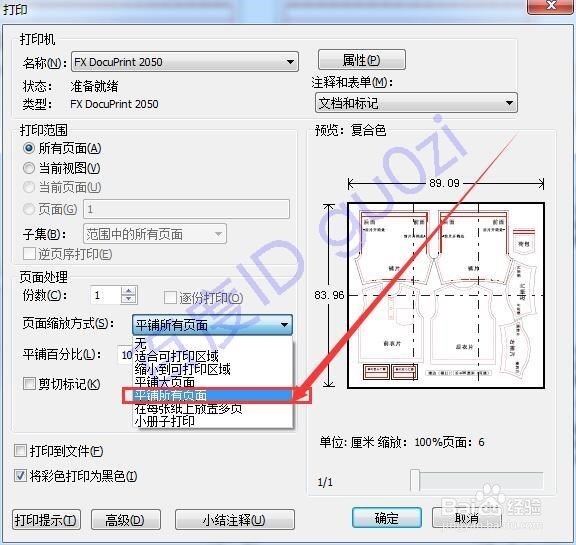Image resolution: width=576 pixels, height=545 pixels.
Task: Confirm printing with 确定
Action: [387, 518]
